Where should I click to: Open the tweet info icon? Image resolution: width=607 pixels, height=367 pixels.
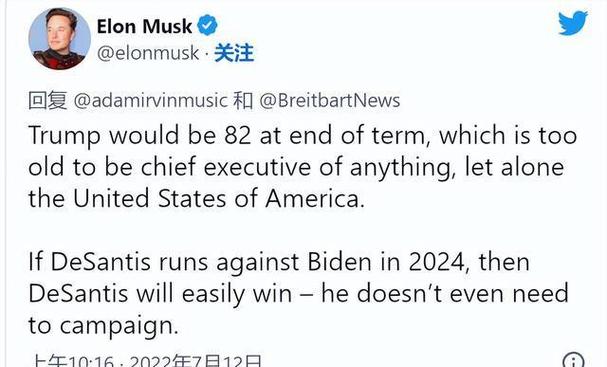573,361
